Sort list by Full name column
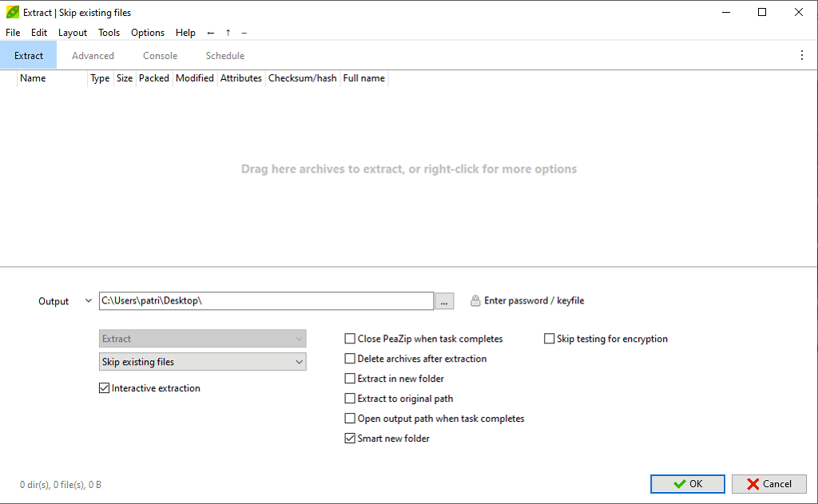This screenshot has width=818, height=504. (364, 78)
